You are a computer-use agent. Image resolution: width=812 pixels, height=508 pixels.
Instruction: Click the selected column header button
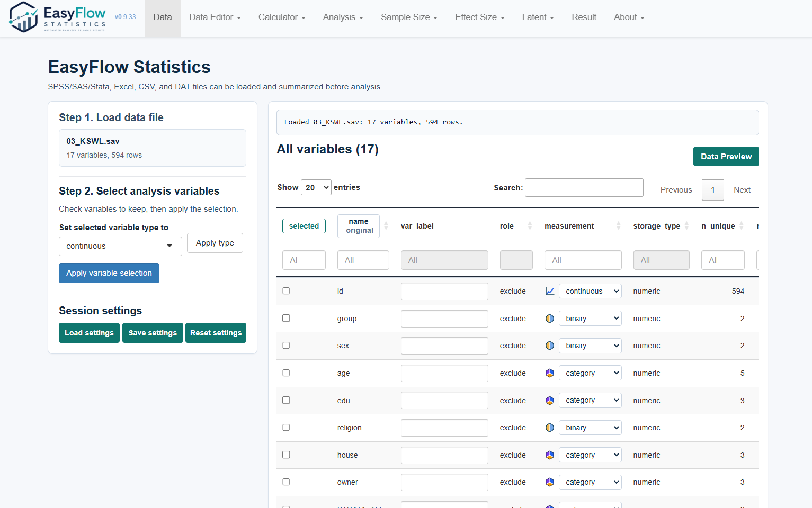pos(304,226)
